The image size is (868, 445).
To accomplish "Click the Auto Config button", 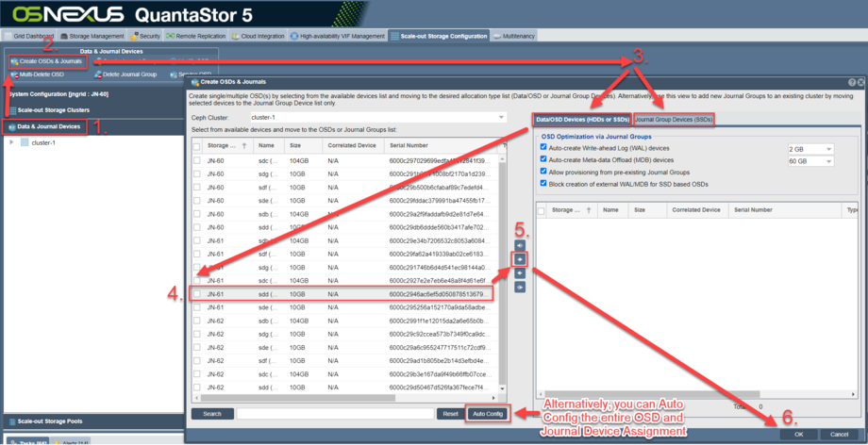I will (x=488, y=414).
